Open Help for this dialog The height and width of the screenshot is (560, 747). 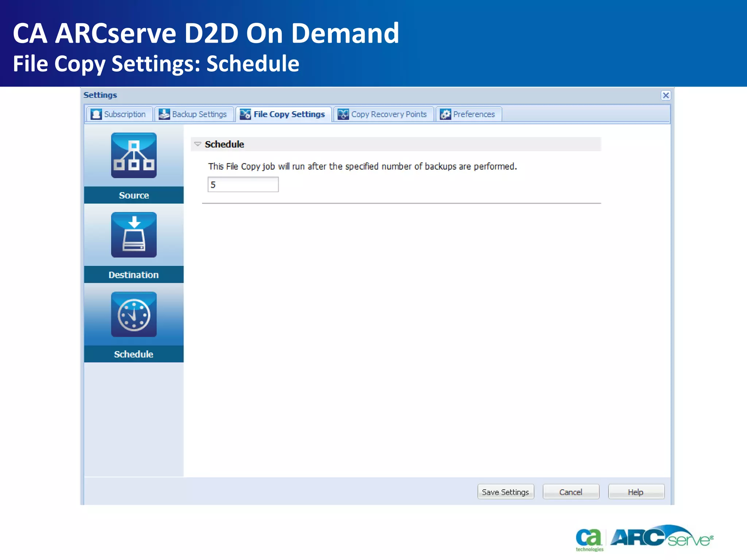pyautogui.click(x=636, y=492)
